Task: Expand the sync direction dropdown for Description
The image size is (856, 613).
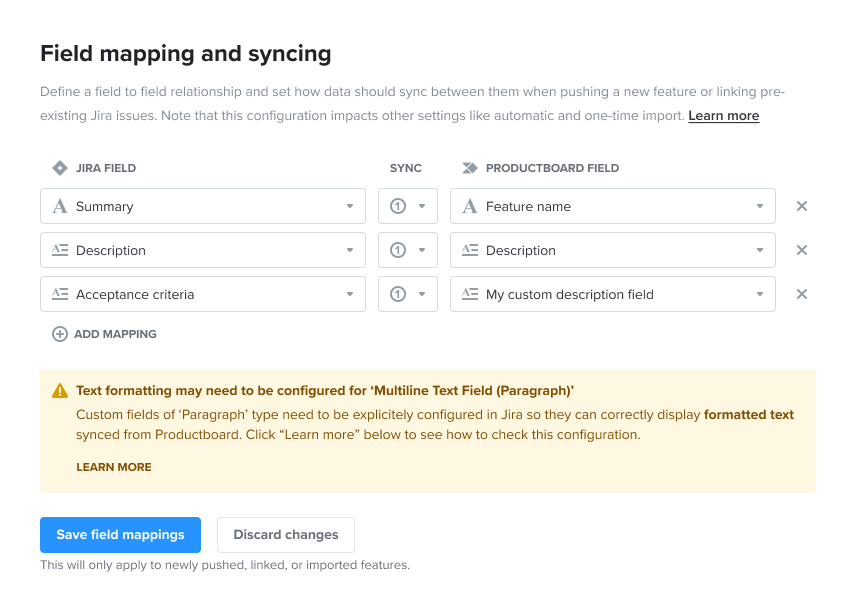Action: coord(424,250)
